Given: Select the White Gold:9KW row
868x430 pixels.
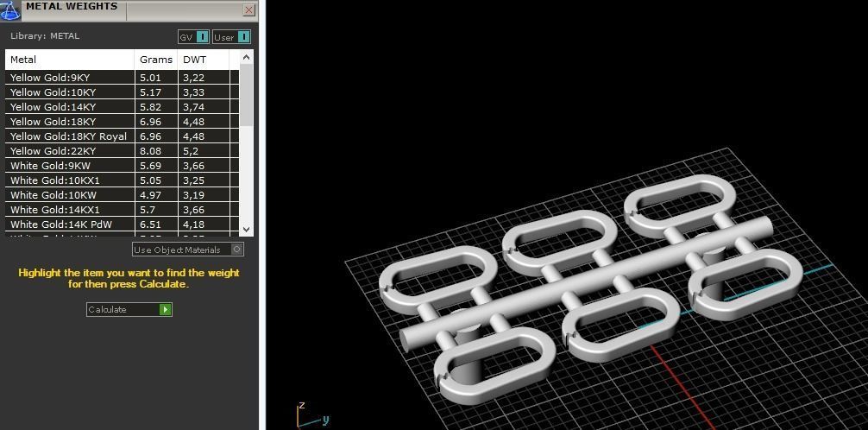Looking at the screenshot, I should (122, 165).
